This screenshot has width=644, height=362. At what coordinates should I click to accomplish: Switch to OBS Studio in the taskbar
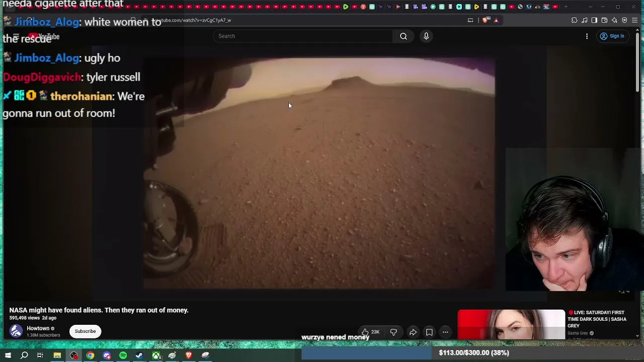click(74, 355)
